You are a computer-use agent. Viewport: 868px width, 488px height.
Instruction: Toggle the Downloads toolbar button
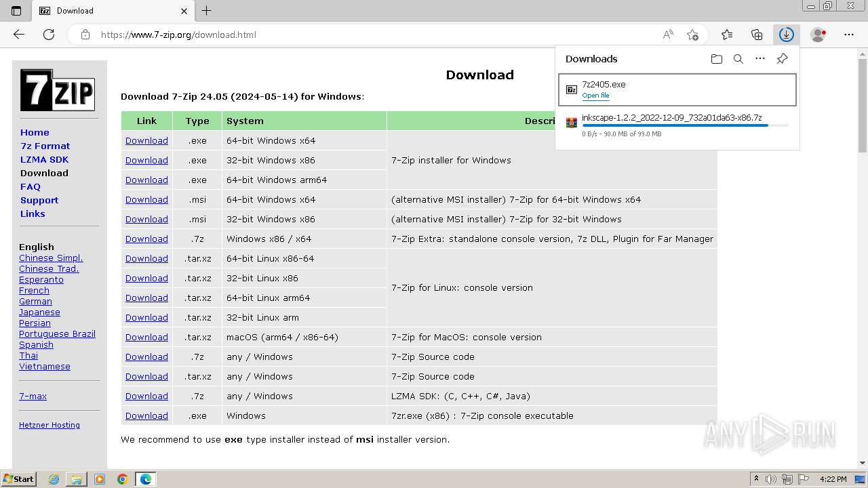pyautogui.click(x=787, y=35)
